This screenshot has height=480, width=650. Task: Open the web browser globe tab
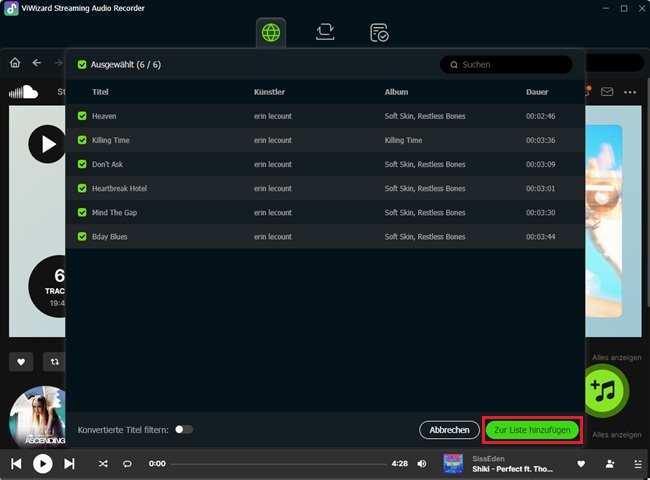click(271, 33)
